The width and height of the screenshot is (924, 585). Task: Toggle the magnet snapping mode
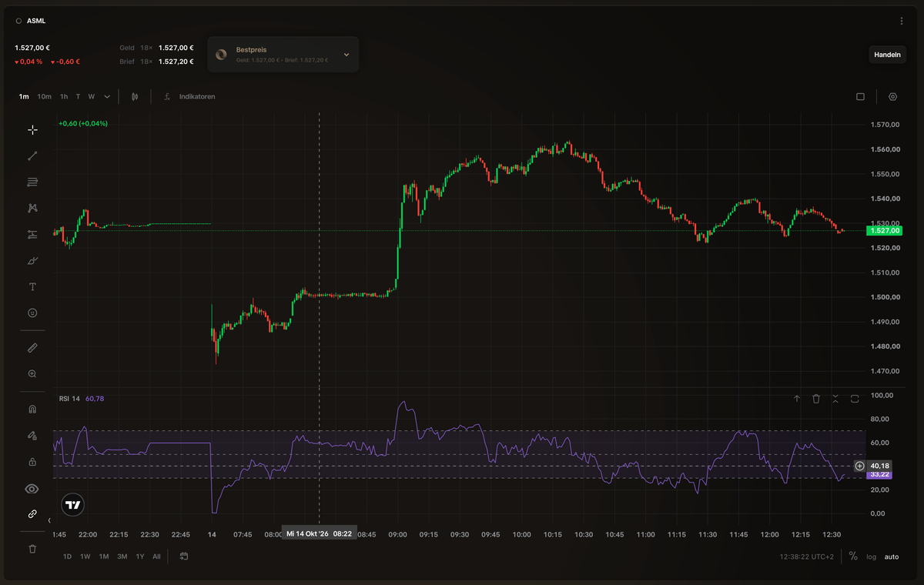[x=32, y=409]
